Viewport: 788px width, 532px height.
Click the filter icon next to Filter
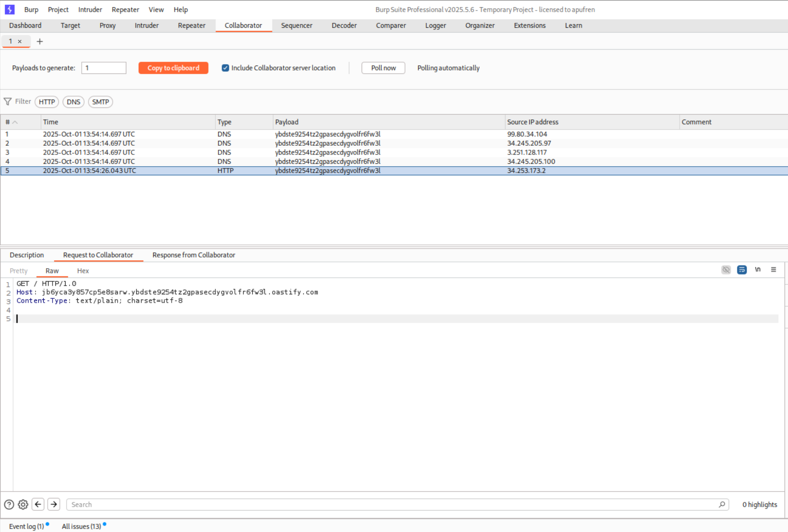tap(7, 102)
